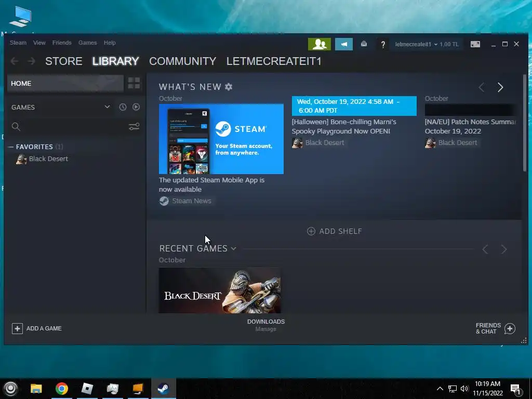The width and height of the screenshot is (532, 399).
Task: Open the Friends list green icon
Action: pos(320,44)
